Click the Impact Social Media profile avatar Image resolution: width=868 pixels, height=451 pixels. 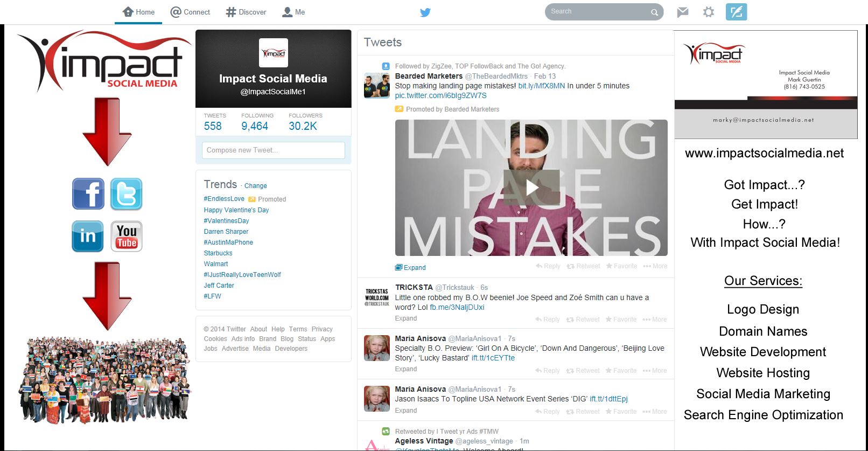(274, 53)
